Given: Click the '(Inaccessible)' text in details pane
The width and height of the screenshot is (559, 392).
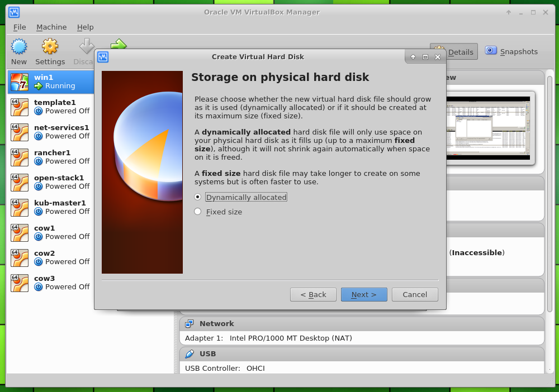Looking at the screenshot, I should 477,253.
